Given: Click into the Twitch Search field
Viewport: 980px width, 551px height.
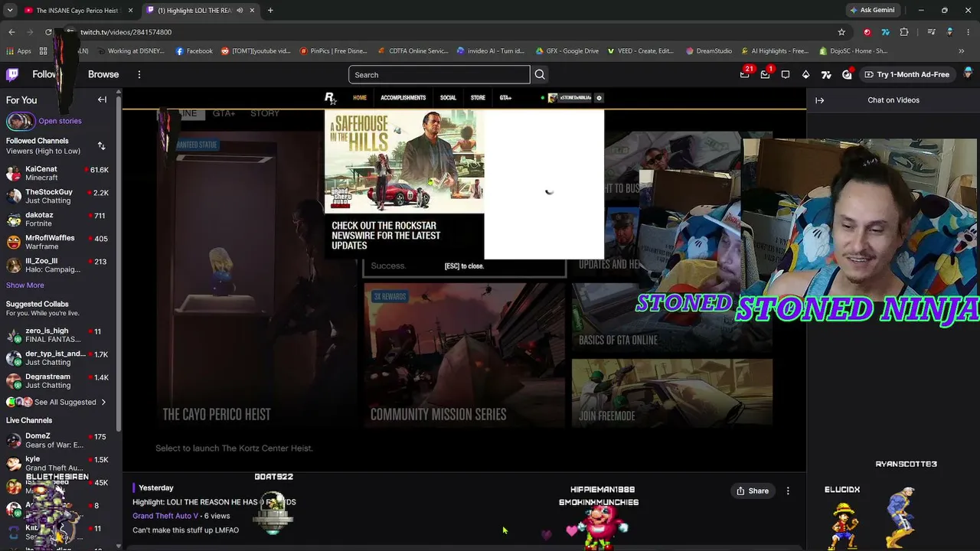Looking at the screenshot, I should tap(439, 74).
